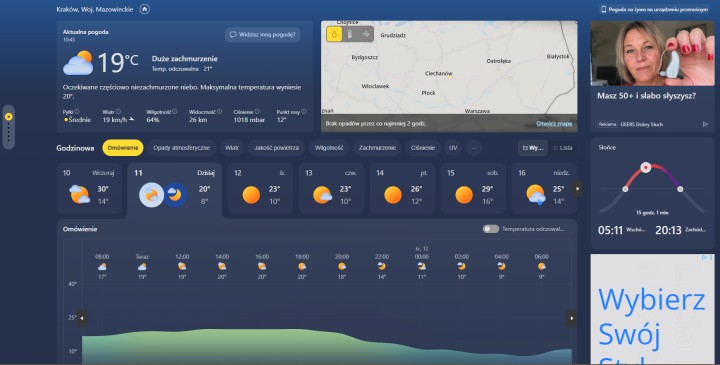Click 'Brak opadów przez co najmniej 2 godz.' text
Image resolution: width=720 pixels, height=365 pixels.
coord(376,124)
